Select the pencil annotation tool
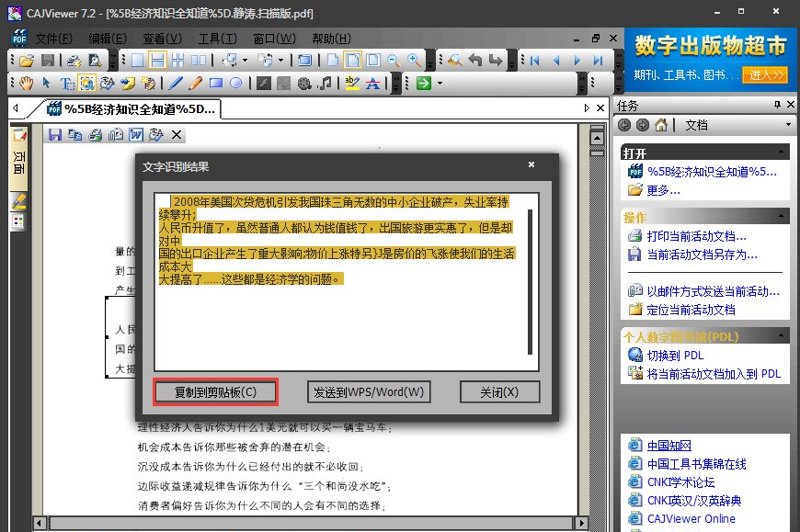 tap(195, 83)
